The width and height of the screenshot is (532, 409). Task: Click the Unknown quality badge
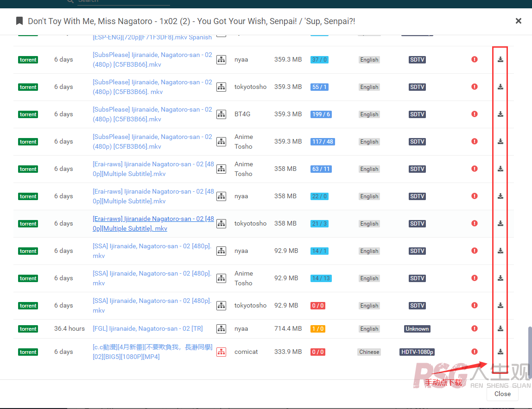point(417,328)
